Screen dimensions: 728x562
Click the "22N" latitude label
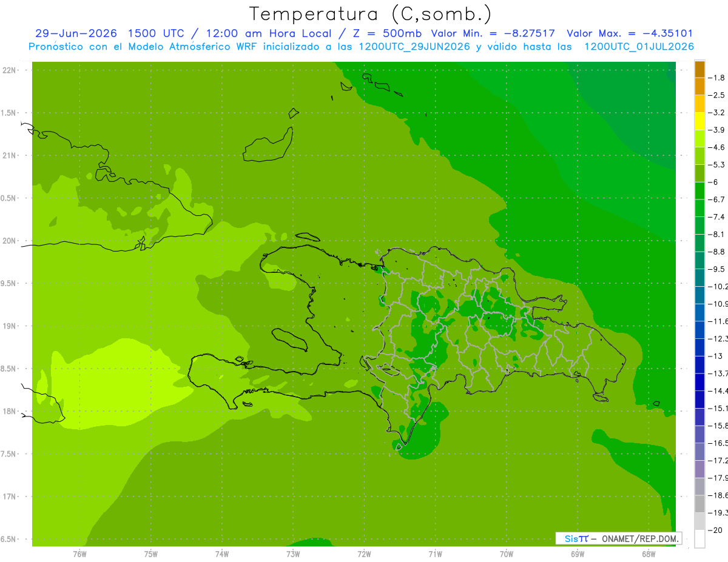click(x=9, y=70)
